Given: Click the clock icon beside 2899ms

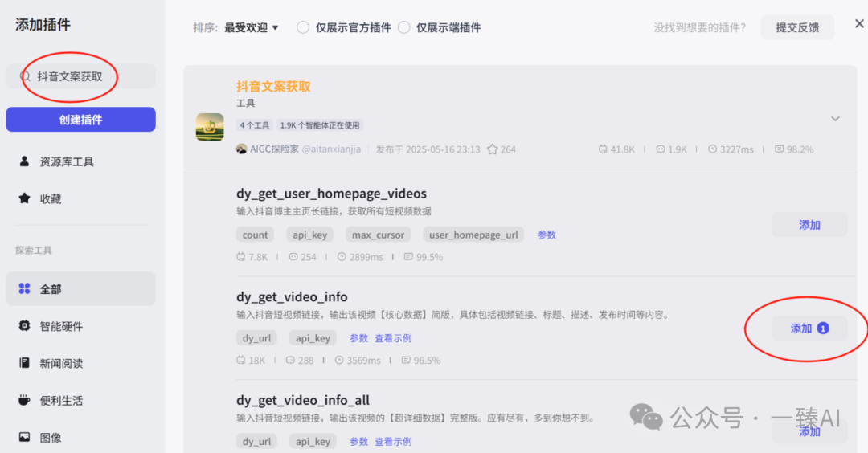Looking at the screenshot, I should coord(342,257).
